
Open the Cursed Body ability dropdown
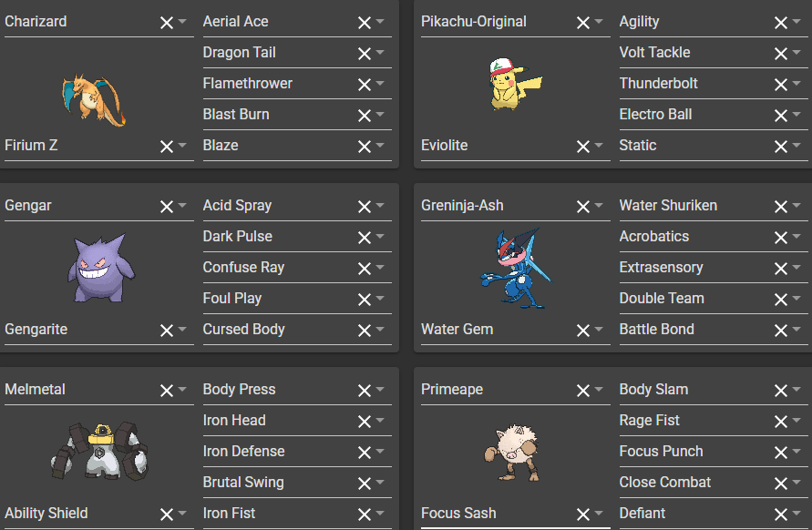tap(380, 331)
